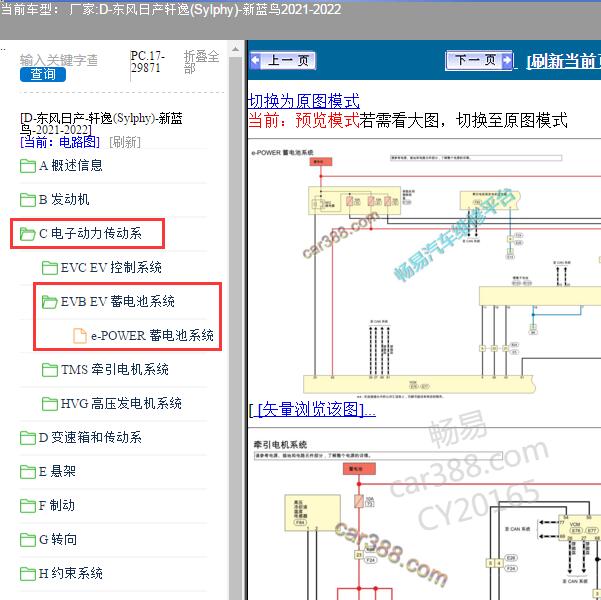Image resolution: width=601 pixels, height=600 pixels.
Task: Select the A 概述信息 tree entry
Action: click(x=71, y=166)
